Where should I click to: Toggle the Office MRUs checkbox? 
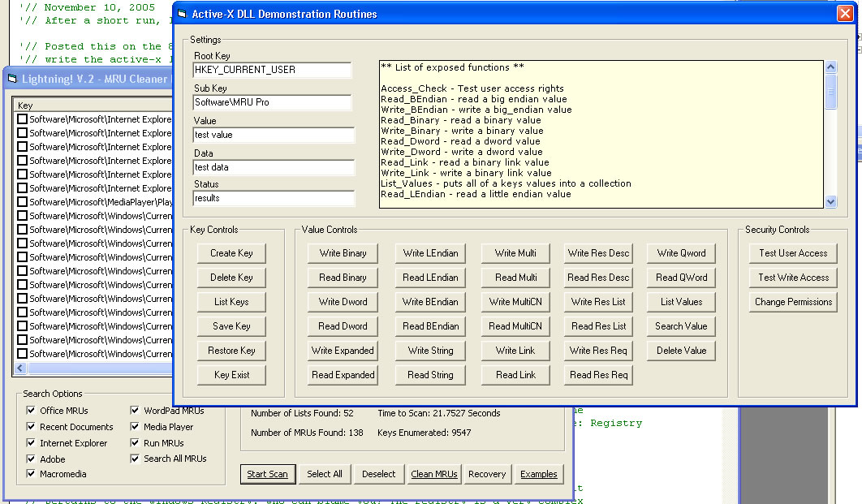tap(32, 411)
